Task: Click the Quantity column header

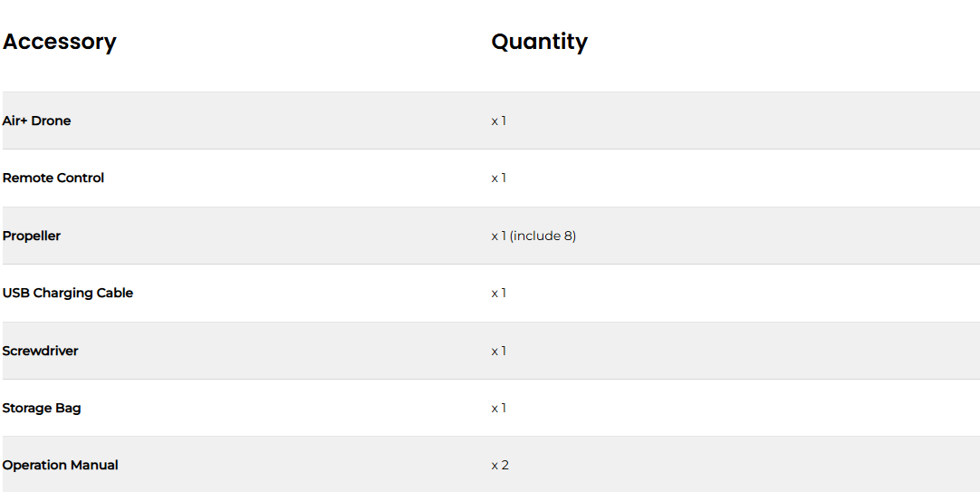Action: pyautogui.click(x=539, y=42)
